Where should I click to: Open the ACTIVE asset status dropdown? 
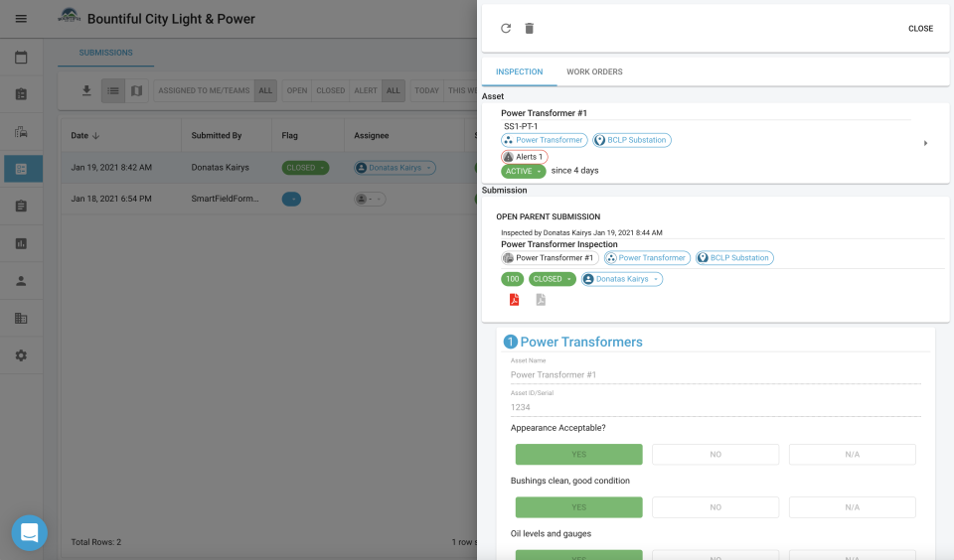[524, 172]
